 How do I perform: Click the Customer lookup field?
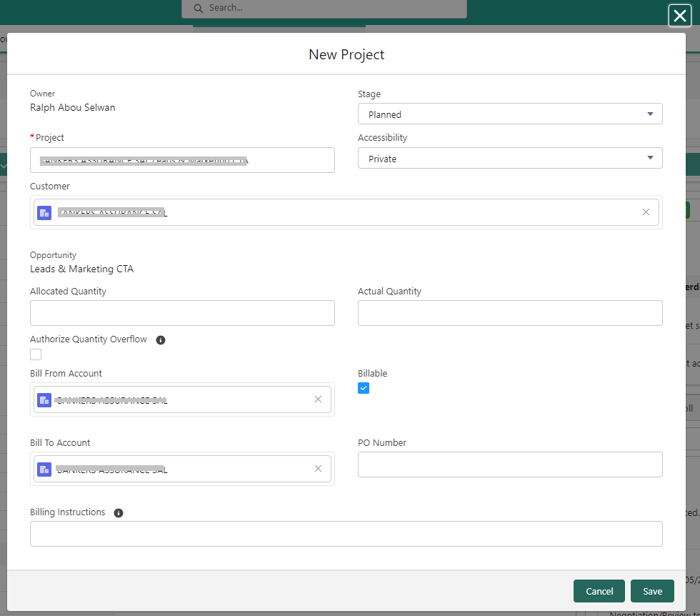pos(346,212)
